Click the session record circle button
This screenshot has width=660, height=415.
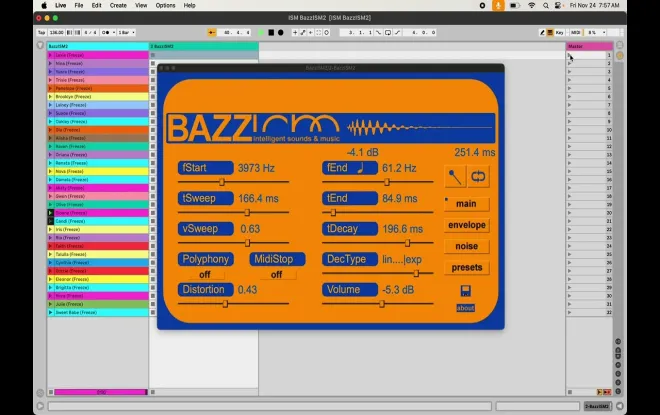click(x=327, y=32)
